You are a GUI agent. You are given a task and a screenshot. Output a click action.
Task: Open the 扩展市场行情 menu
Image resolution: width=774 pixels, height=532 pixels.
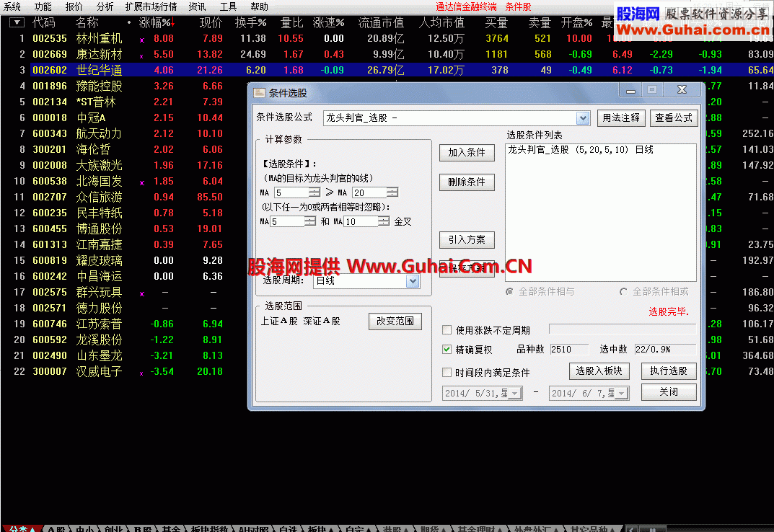pyautogui.click(x=151, y=6)
